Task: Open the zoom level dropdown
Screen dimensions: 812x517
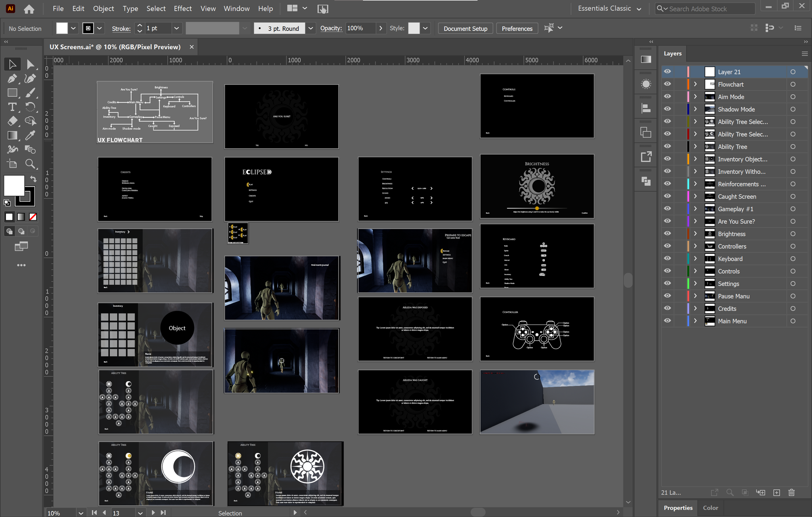Action: pyautogui.click(x=81, y=513)
